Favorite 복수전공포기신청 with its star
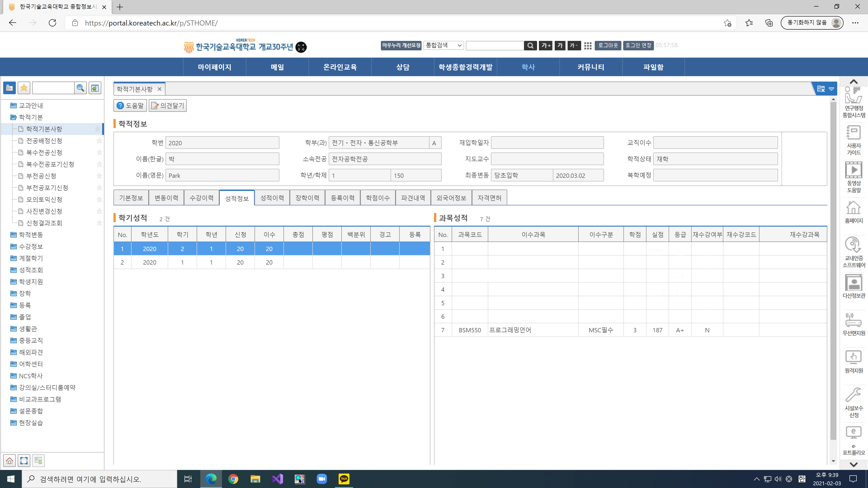 click(99, 164)
